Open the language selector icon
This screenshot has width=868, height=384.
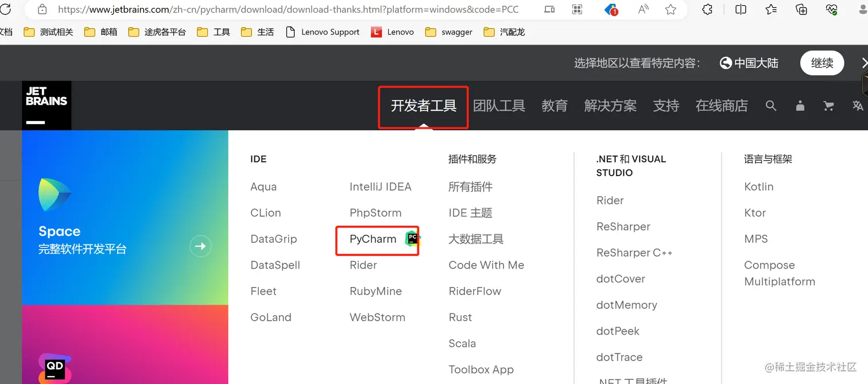coord(858,106)
